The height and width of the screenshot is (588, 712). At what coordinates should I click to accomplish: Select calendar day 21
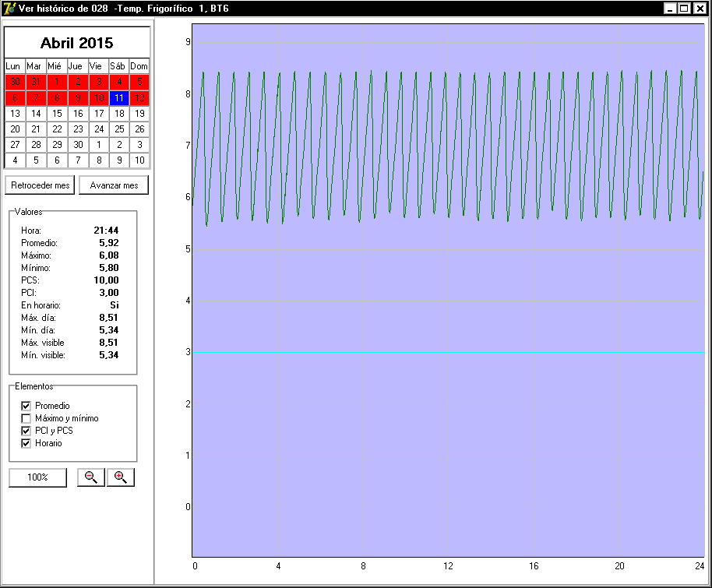(x=36, y=129)
